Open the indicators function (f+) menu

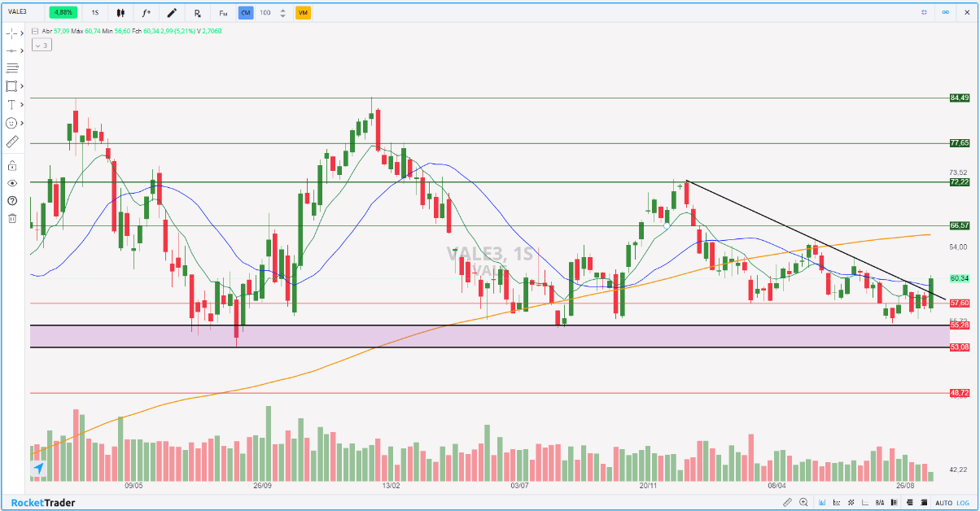coord(147,13)
